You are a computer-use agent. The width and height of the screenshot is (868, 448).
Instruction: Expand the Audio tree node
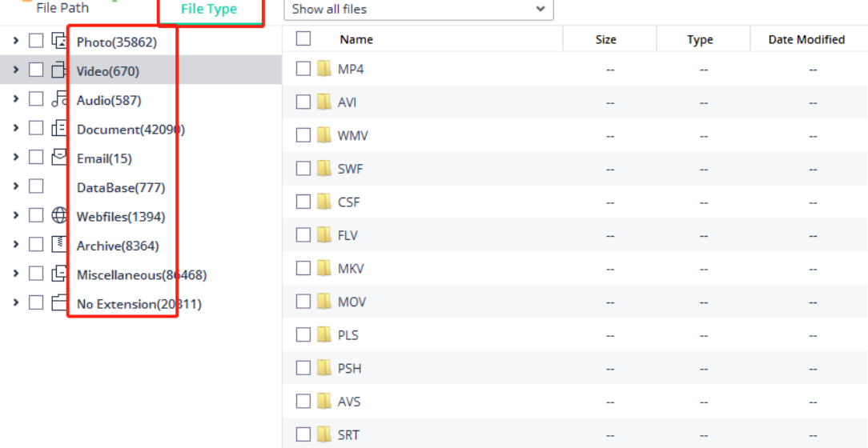pyautogui.click(x=15, y=99)
